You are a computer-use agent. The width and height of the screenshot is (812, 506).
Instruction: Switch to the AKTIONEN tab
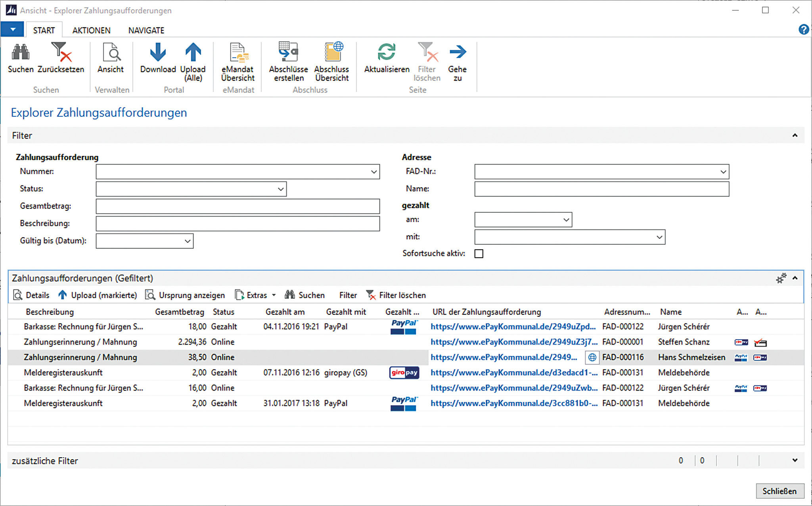tap(91, 30)
